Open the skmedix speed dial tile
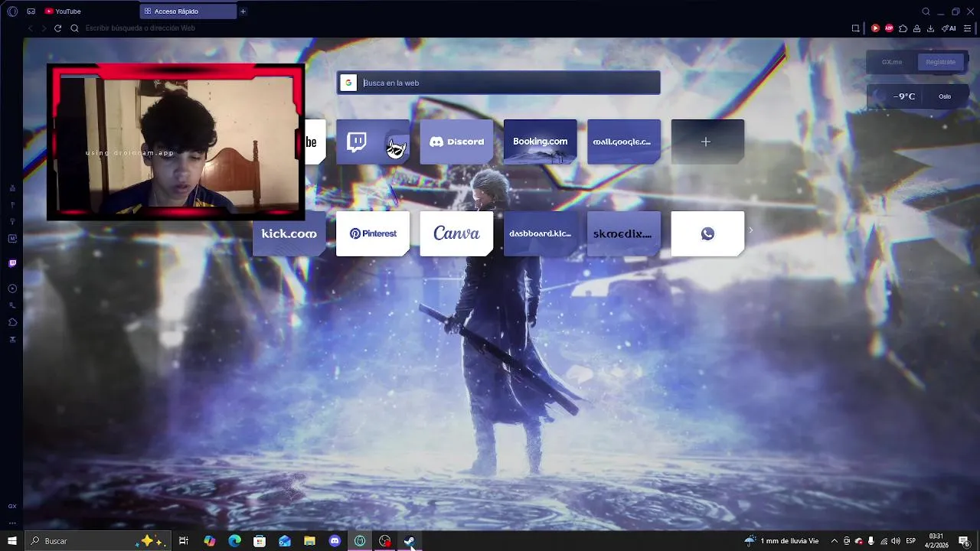 coord(623,233)
